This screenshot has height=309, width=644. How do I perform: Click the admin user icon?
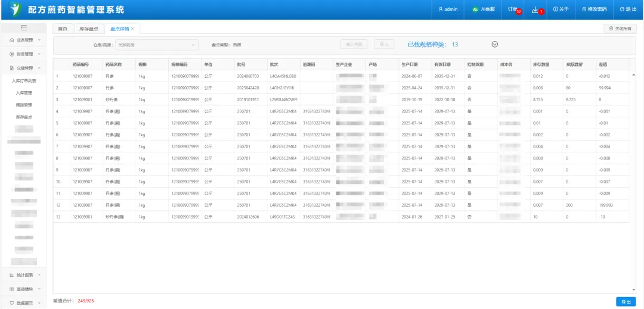[x=441, y=10]
